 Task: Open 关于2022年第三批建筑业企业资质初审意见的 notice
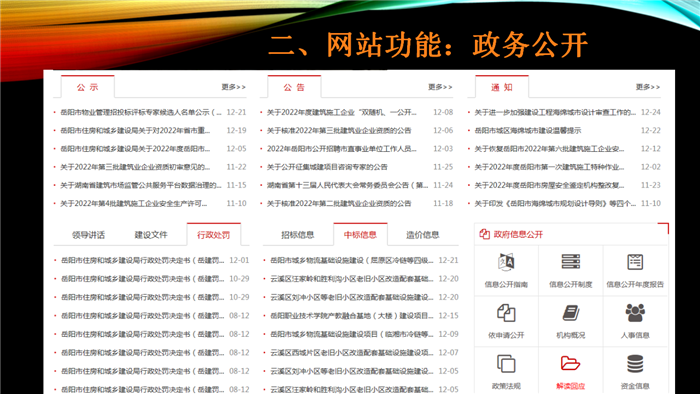tap(135, 167)
